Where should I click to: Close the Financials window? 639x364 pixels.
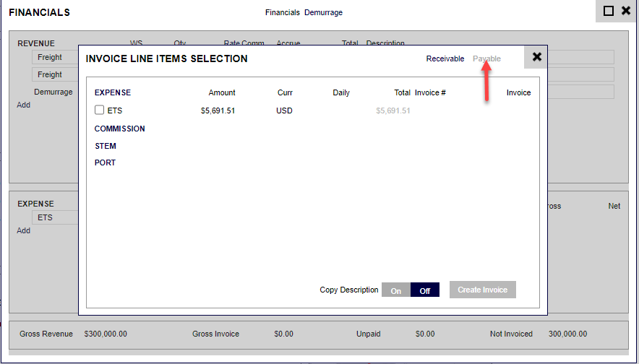point(626,11)
